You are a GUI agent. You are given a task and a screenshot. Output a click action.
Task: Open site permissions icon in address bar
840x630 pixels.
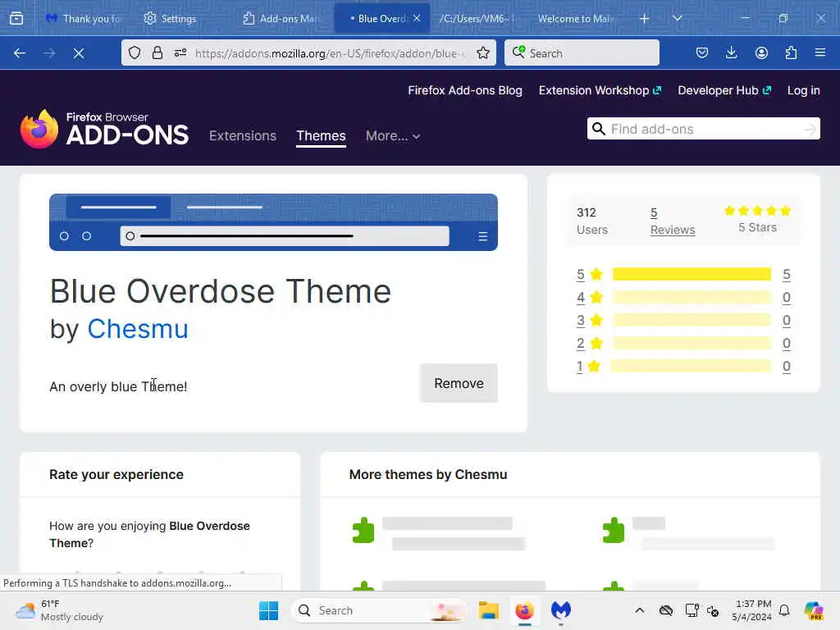tap(180, 52)
